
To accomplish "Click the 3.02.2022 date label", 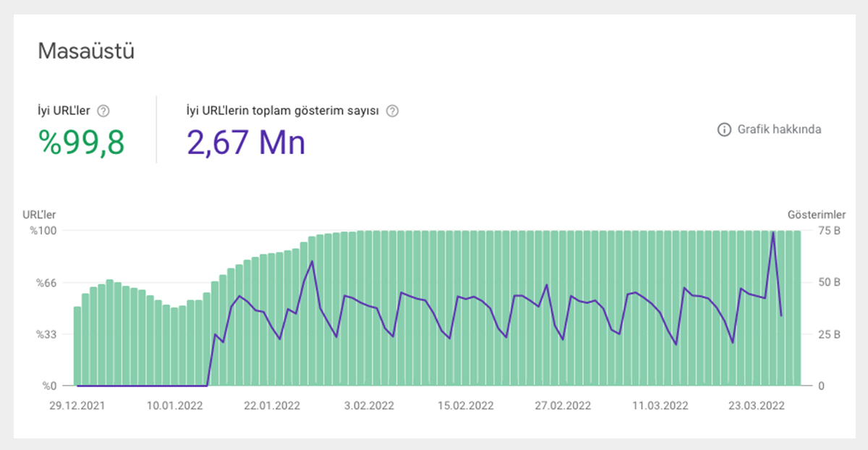I will click(369, 406).
